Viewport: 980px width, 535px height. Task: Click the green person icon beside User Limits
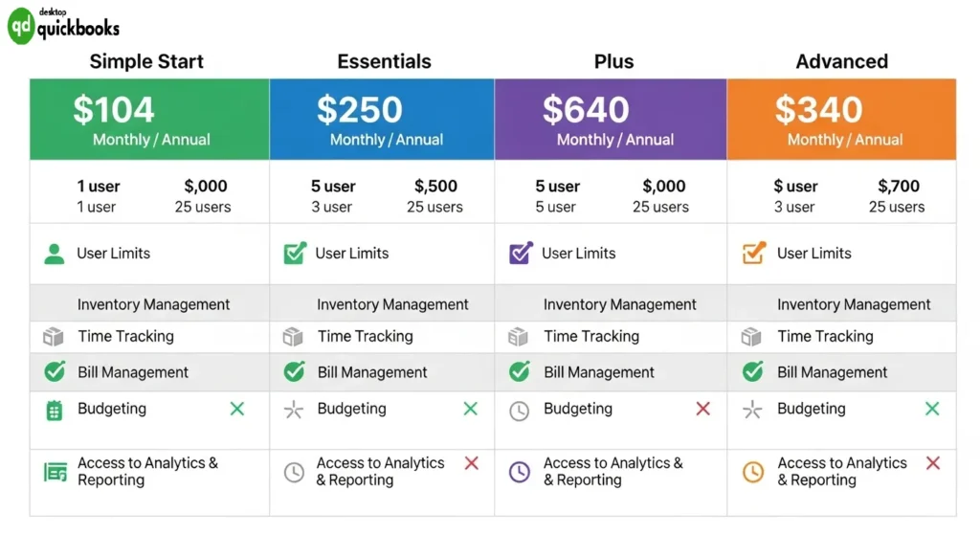click(x=55, y=254)
